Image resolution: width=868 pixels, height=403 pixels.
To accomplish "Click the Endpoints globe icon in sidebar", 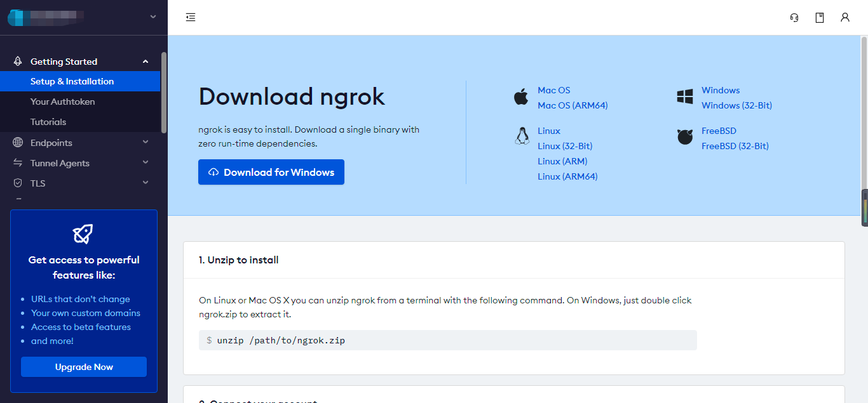I will [18, 142].
